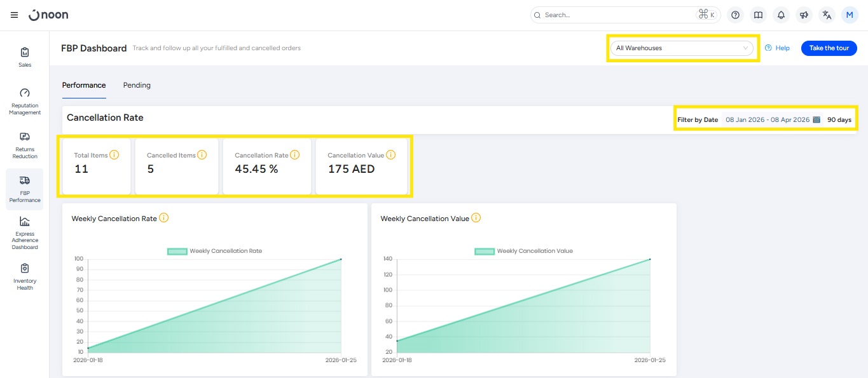Click the announcements megaphone icon

(x=804, y=15)
